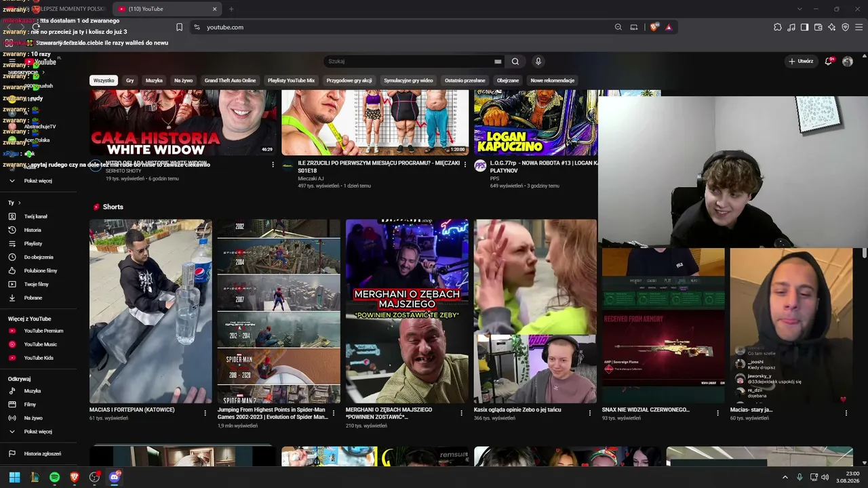Expand subscriptions with Pokaż więcej

38,181
